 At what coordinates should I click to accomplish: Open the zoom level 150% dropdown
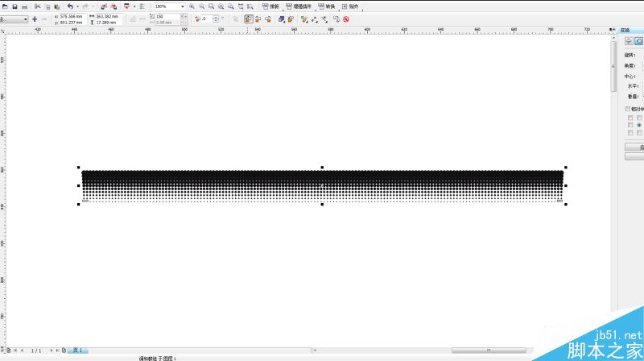pyautogui.click(x=183, y=6)
